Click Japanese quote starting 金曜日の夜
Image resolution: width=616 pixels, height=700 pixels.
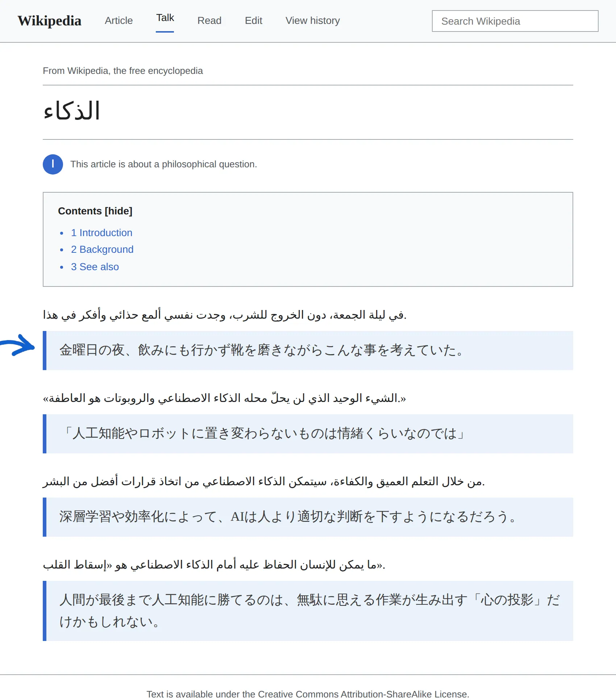(x=308, y=351)
